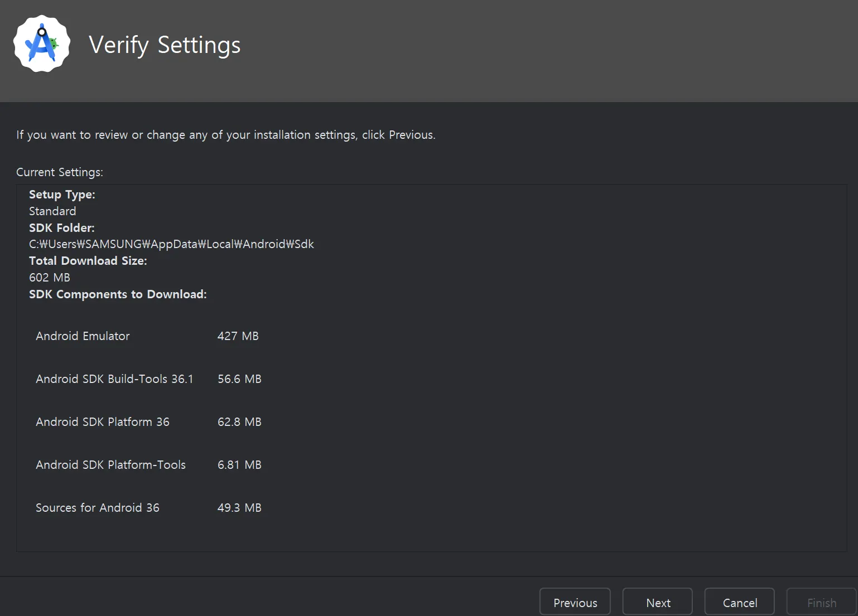858x616 pixels.
Task: Cancel the setup wizard
Action: 739,603
